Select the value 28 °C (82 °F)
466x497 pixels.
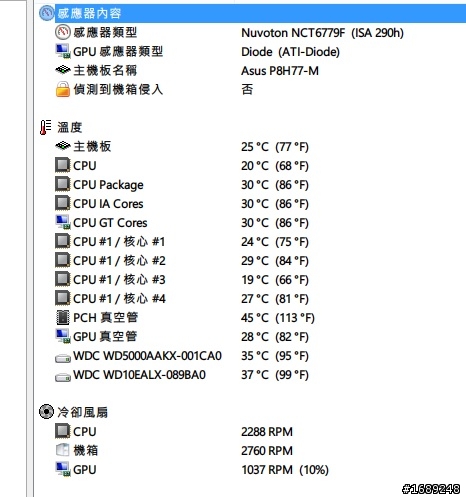[275, 337]
